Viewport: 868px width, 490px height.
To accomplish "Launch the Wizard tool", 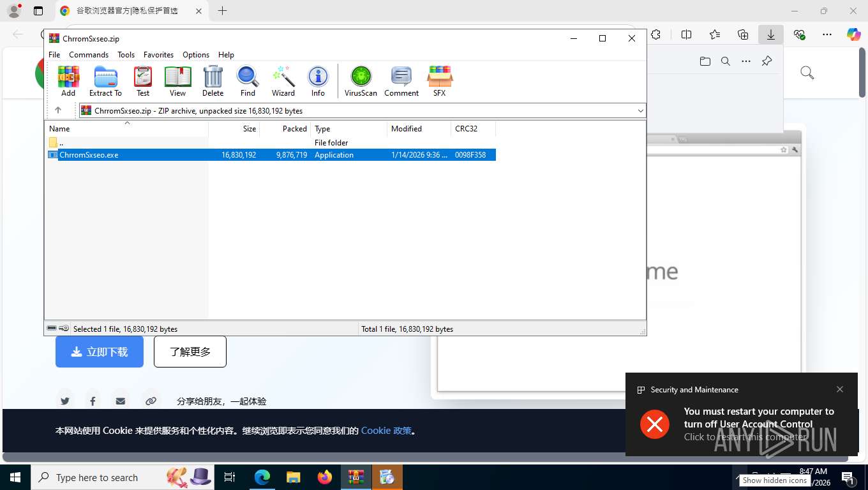I will (283, 81).
